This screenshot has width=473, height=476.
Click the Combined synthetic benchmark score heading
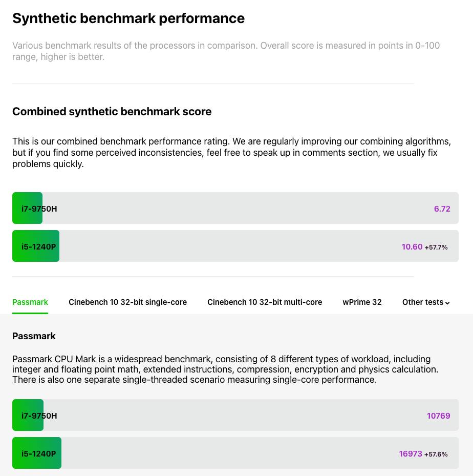tap(112, 111)
